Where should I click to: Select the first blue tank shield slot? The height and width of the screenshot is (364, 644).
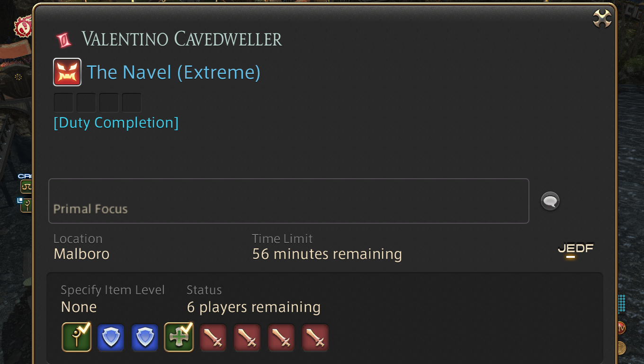click(111, 337)
